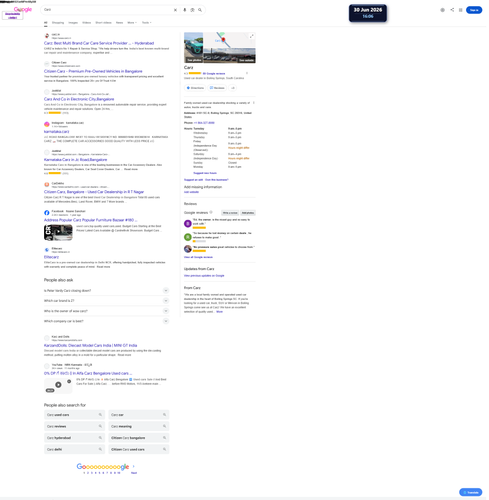Open the Google reviews link under Carz
The image size is (489, 500).
pos(214,74)
